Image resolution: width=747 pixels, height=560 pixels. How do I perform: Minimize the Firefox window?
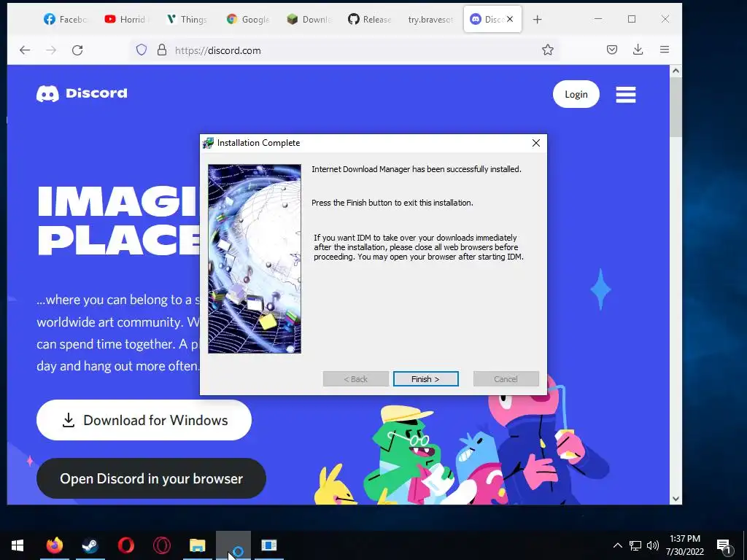tap(598, 19)
